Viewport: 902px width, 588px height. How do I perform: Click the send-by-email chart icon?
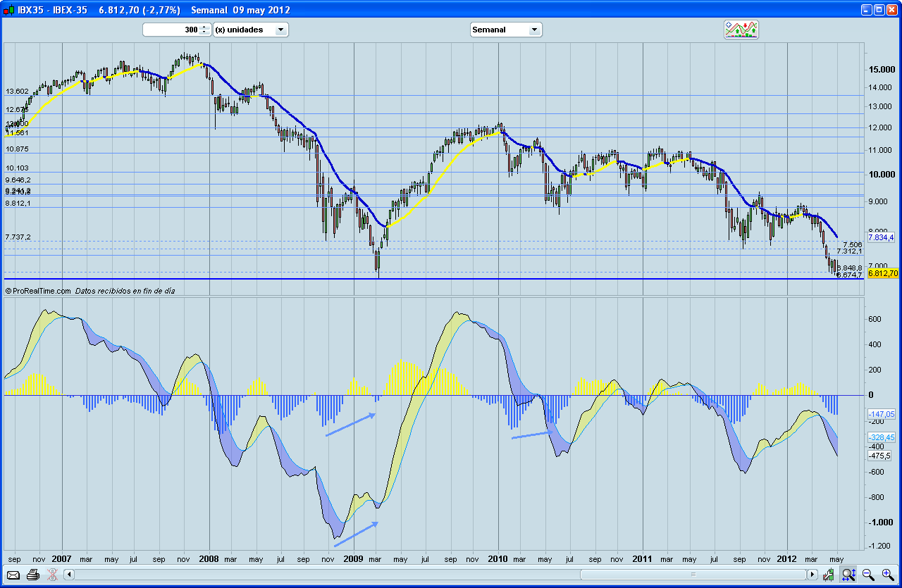click(13, 575)
